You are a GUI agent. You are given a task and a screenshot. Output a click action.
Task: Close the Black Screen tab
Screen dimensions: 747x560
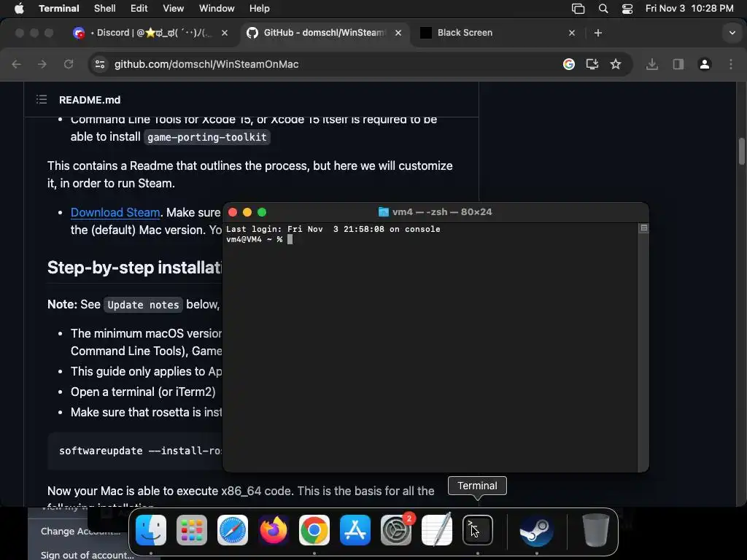[572, 33]
